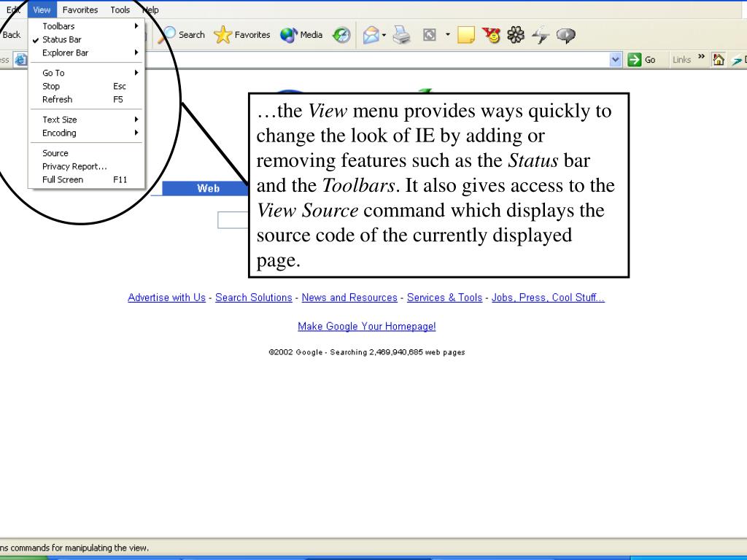The width and height of the screenshot is (747, 560).
Task: Expand the Toolbars submenu
Action: [x=86, y=26]
